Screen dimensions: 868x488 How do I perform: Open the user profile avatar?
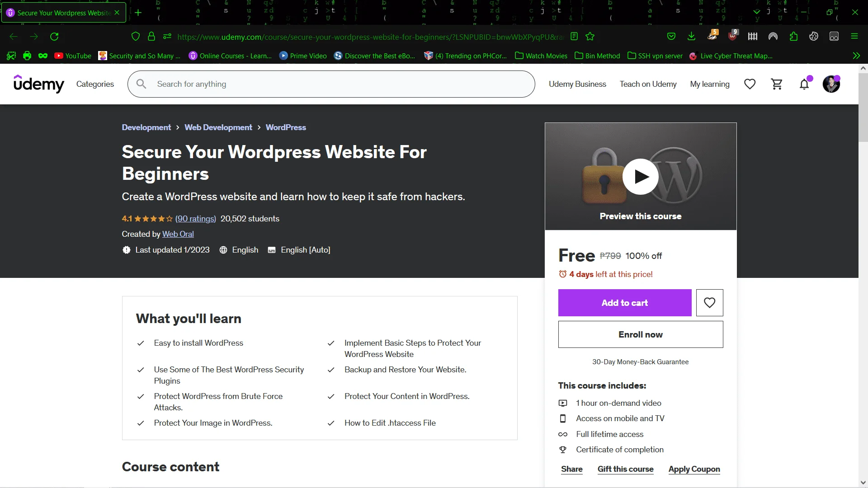point(831,84)
